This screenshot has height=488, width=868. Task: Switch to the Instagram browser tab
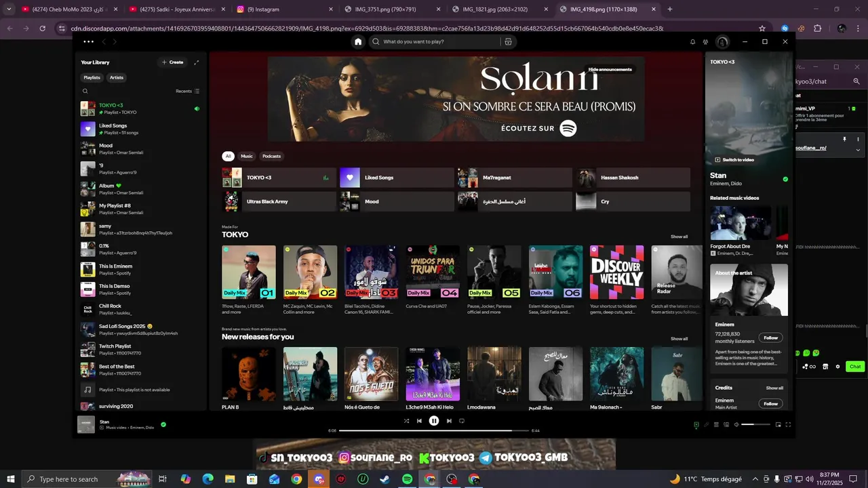pos(285,9)
